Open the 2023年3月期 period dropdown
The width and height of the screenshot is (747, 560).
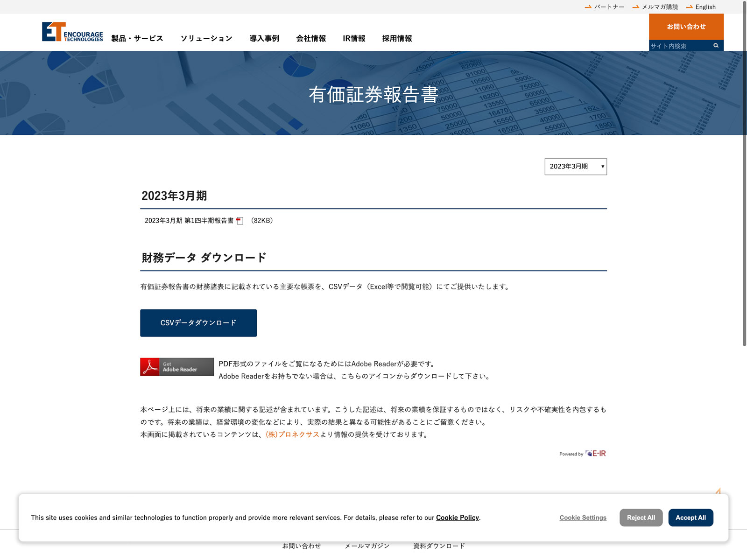pyautogui.click(x=576, y=167)
